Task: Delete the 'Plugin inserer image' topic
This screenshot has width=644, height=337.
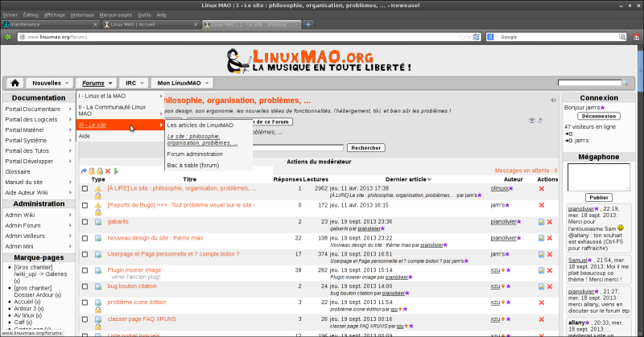Action: tap(550, 270)
